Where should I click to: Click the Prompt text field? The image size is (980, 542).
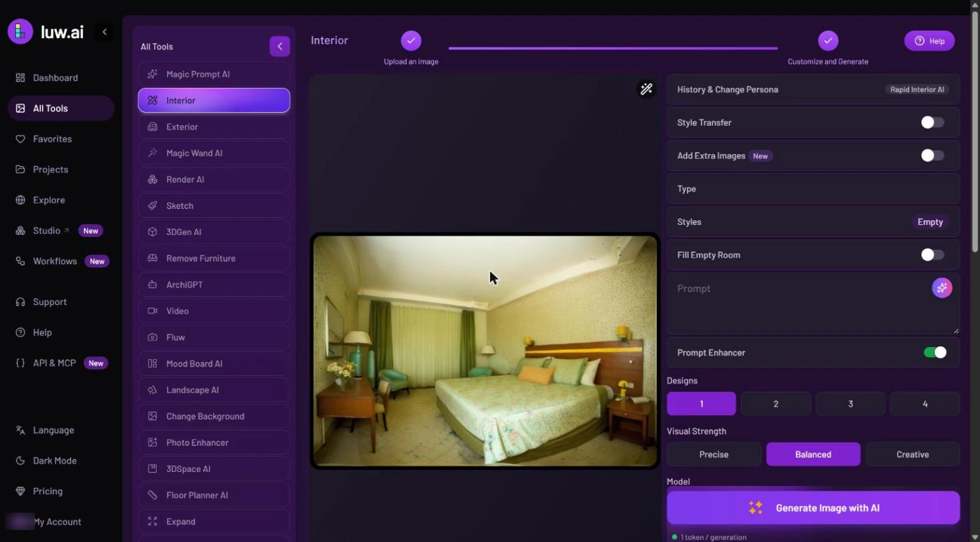coord(813,304)
